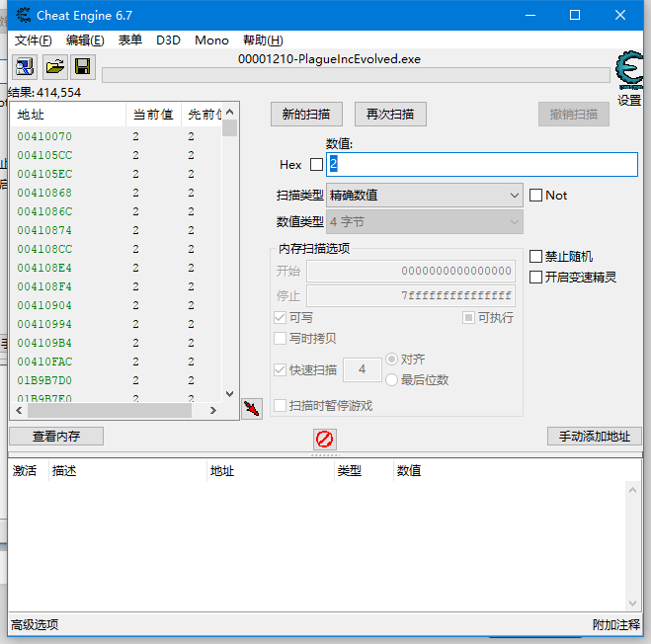The height and width of the screenshot is (644, 651).
Task: Select the 最后位数 radio button
Action: click(x=391, y=379)
